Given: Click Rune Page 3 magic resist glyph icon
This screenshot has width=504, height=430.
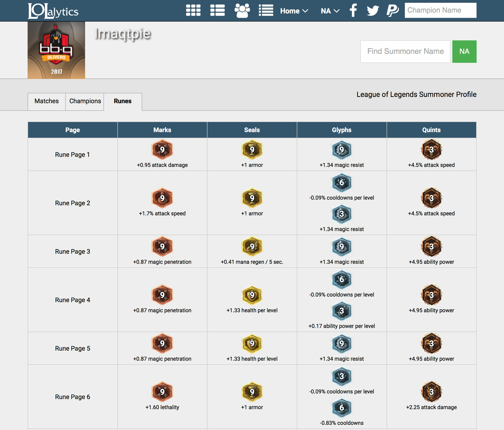Looking at the screenshot, I should pyautogui.click(x=342, y=246).
